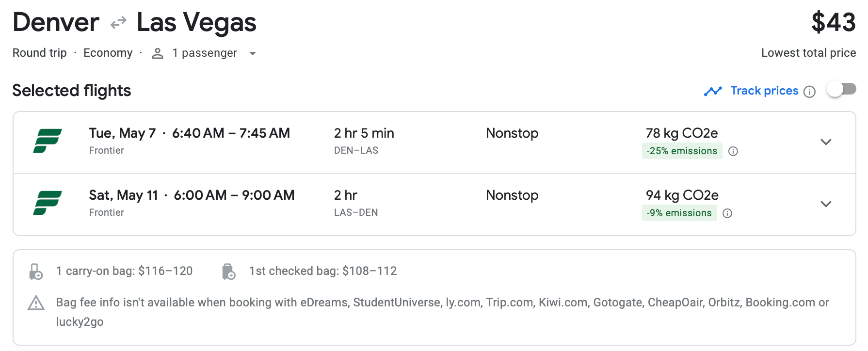Click the checked bag icon
The height and width of the screenshot is (351, 868).
[x=228, y=271]
